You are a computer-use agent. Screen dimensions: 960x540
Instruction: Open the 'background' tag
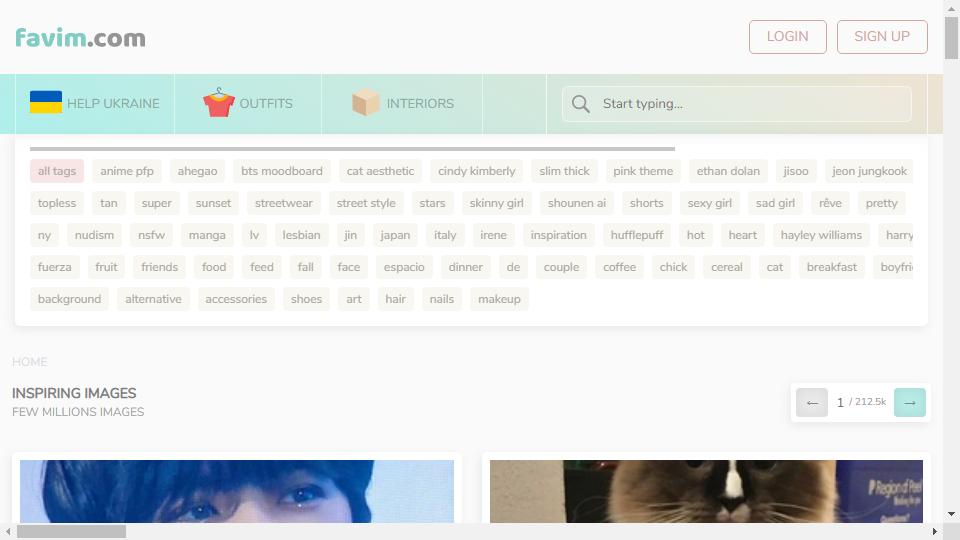click(69, 299)
